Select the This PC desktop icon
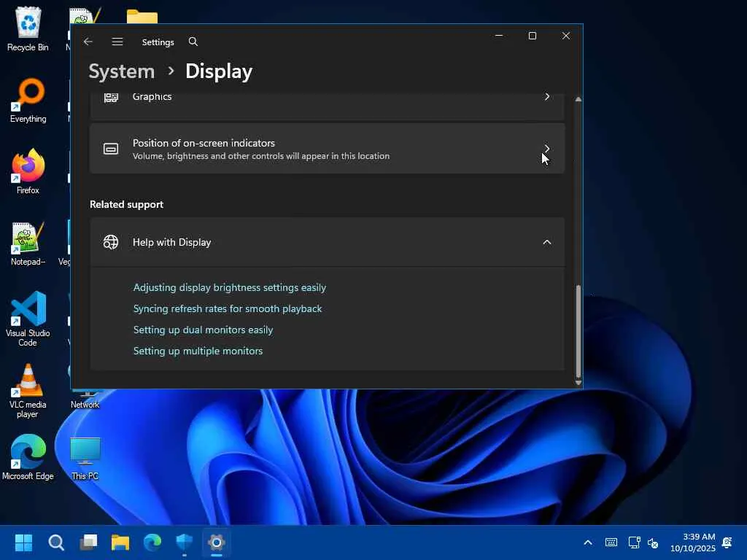This screenshot has width=747, height=560. coord(85,458)
